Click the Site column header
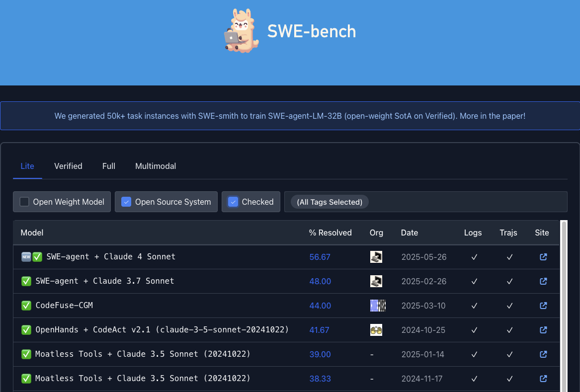580x392 pixels. tap(542, 233)
